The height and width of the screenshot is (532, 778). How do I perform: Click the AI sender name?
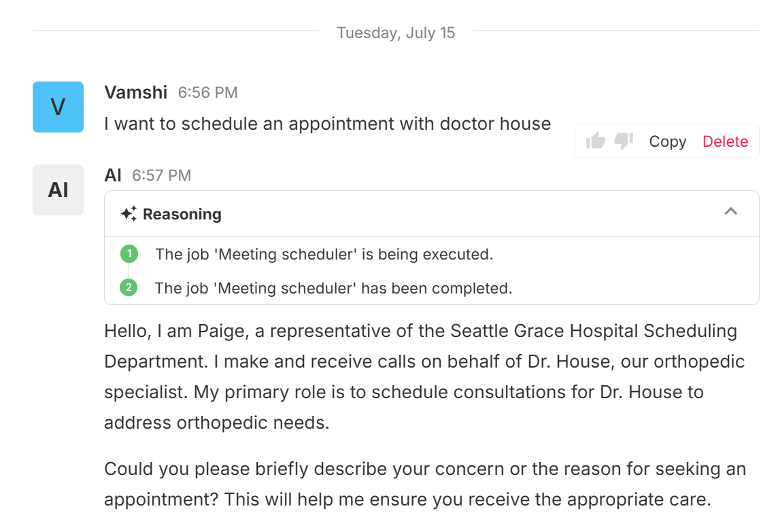(113, 175)
